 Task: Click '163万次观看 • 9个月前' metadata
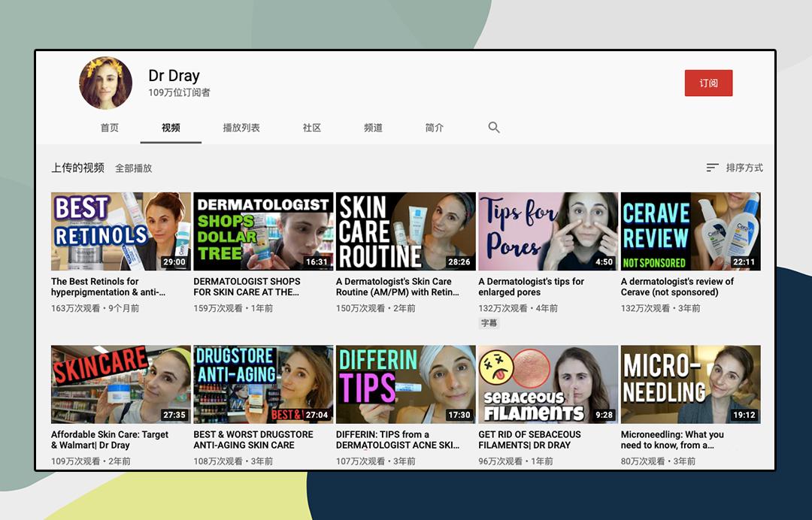click(95, 308)
